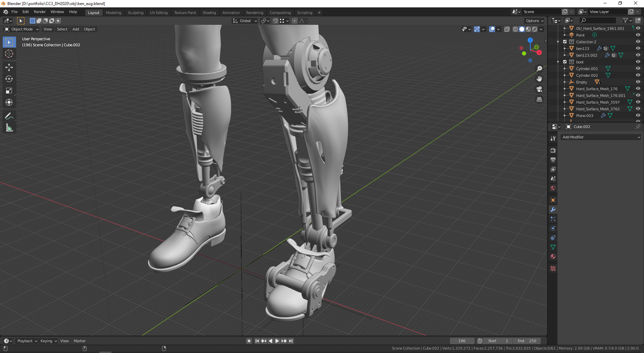Image resolution: width=644 pixels, height=353 pixels.
Task: Open the Output properties tab
Action: (553, 160)
